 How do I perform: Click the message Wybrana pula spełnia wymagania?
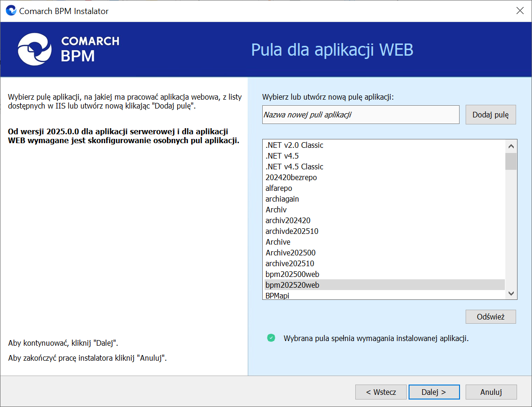coord(376,338)
